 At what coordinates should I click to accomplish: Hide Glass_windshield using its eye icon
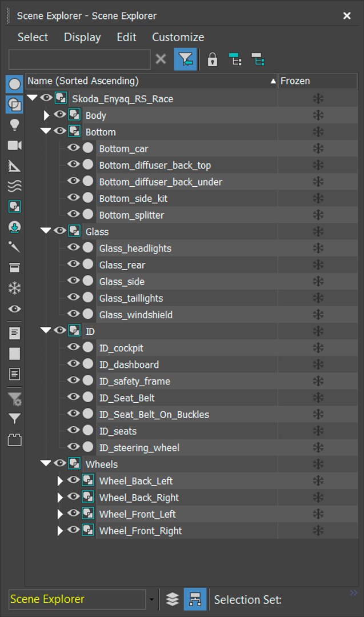pos(73,314)
